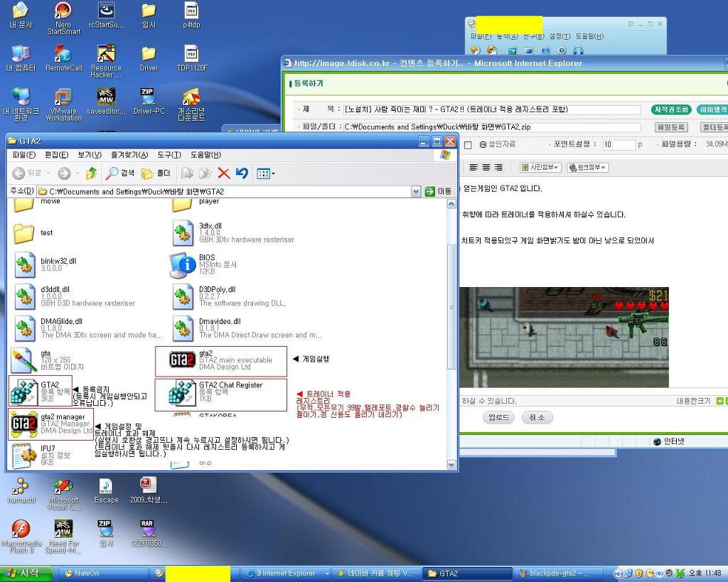Select the D3DPoly.dll file
This screenshot has width=728, height=582.
pyautogui.click(x=229, y=296)
